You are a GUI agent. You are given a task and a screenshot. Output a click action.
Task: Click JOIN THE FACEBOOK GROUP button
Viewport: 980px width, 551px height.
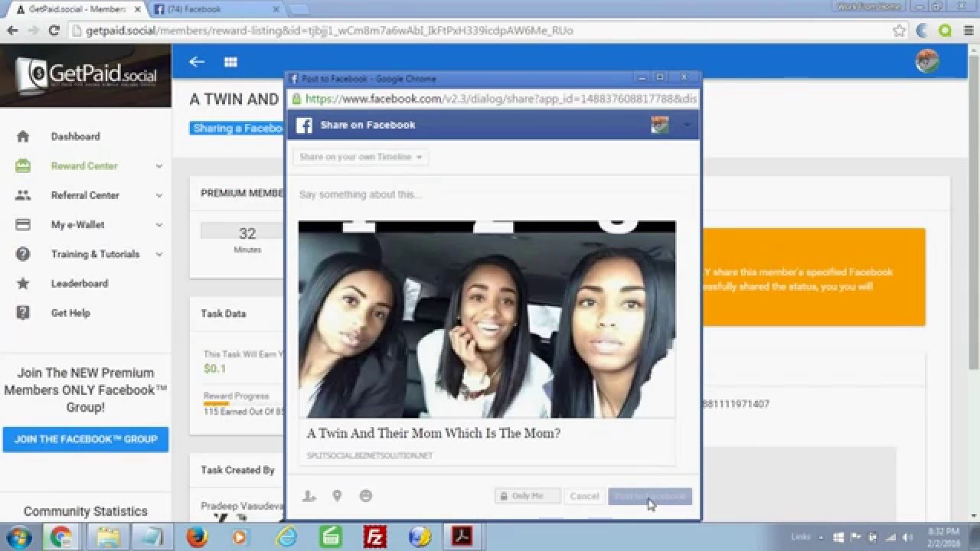click(x=86, y=439)
